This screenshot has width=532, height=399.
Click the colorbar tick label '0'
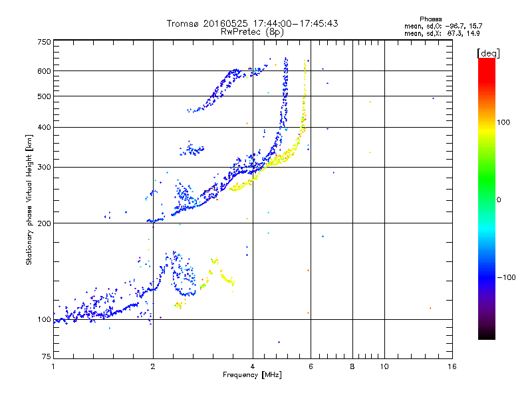tap(499, 199)
